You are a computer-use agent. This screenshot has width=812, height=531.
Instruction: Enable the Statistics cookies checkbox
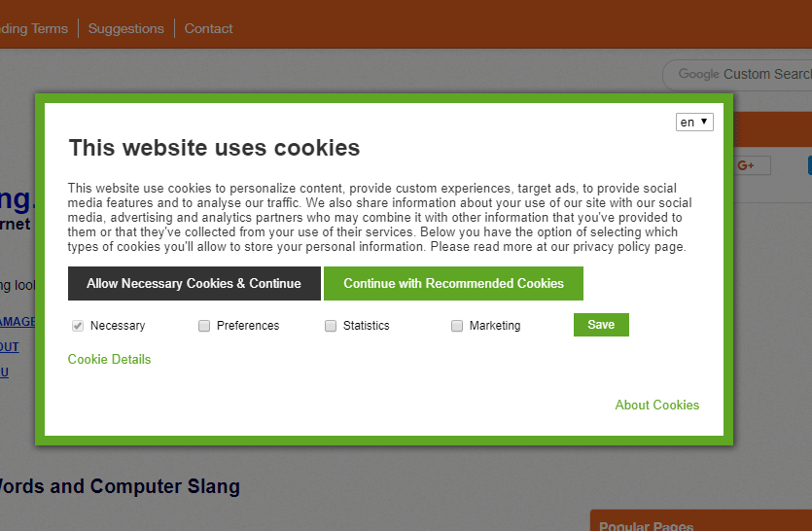(331, 326)
